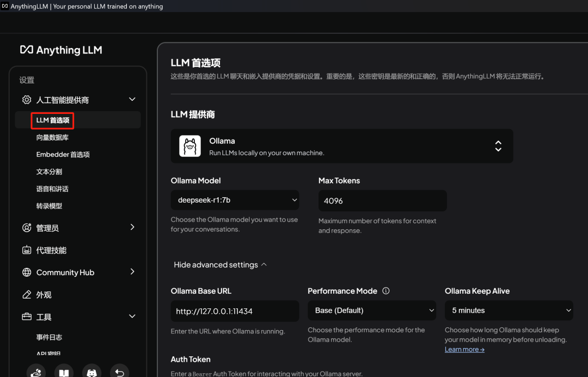The height and width of the screenshot is (377, 588).
Task: Expand the Community Hub chevron
Action: tap(132, 272)
